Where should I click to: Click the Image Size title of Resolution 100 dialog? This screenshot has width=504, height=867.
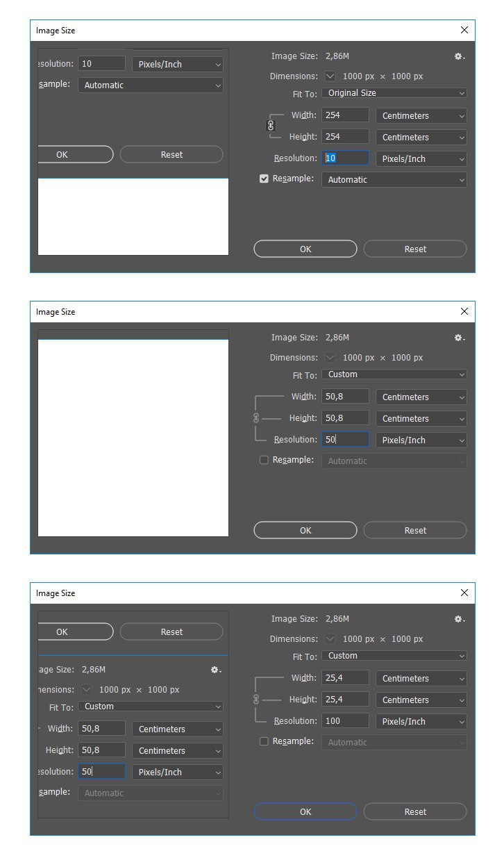click(x=56, y=593)
